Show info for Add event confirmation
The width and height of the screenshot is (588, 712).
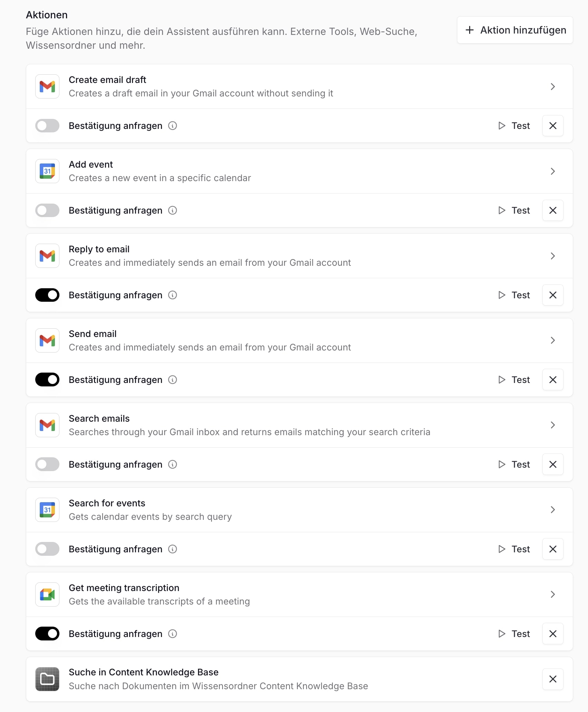172,210
